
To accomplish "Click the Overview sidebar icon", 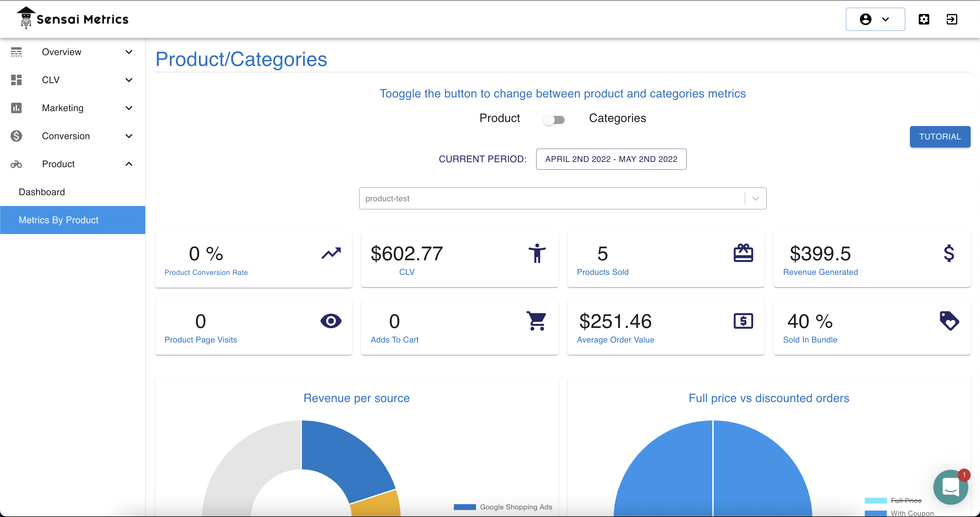I will (x=16, y=52).
